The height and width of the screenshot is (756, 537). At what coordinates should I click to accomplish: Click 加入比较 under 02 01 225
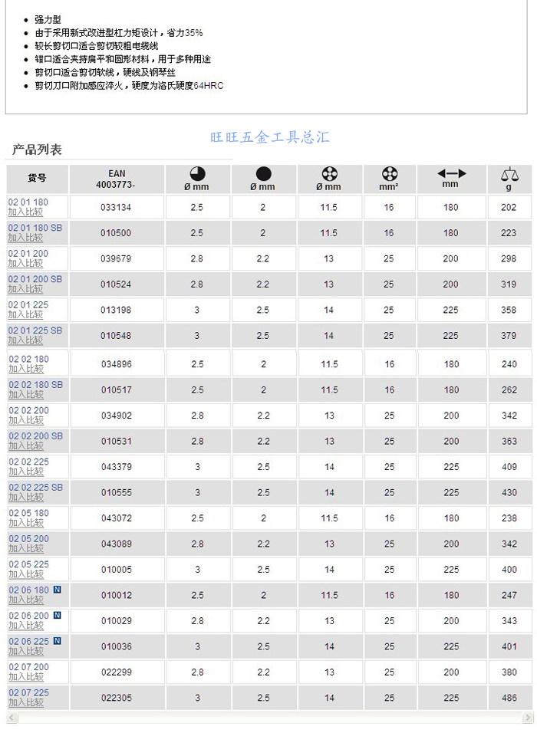[x=25, y=314]
